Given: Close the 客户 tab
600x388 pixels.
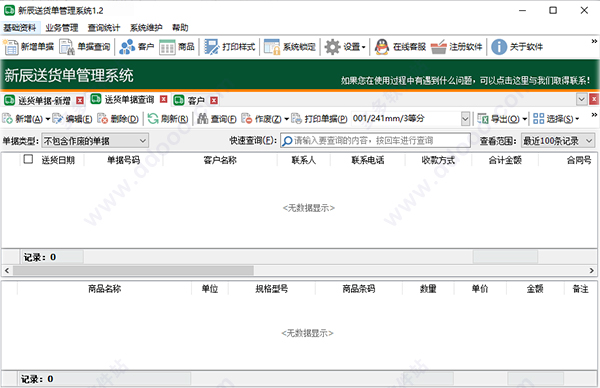Looking at the screenshot, I should 214,101.
